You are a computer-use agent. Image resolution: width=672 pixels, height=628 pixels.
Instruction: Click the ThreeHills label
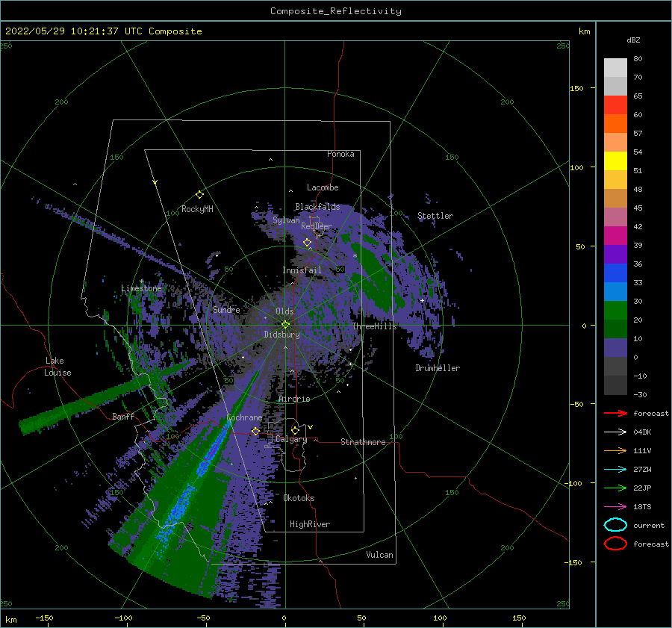(x=375, y=326)
